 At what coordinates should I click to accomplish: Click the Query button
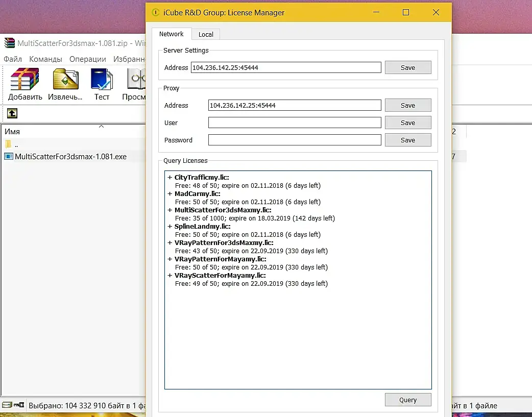[x=408, y=400]
